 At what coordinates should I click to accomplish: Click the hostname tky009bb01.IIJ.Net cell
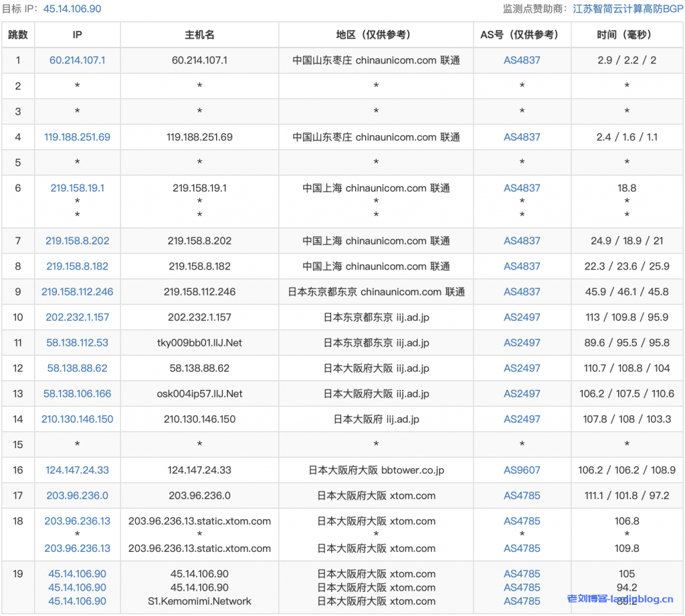199,342
